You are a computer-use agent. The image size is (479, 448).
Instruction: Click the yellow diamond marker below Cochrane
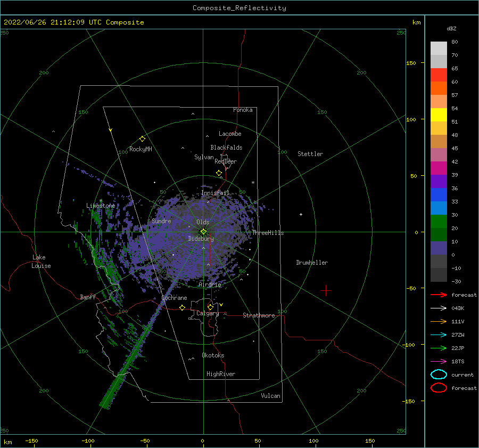[x=183, y=308]
